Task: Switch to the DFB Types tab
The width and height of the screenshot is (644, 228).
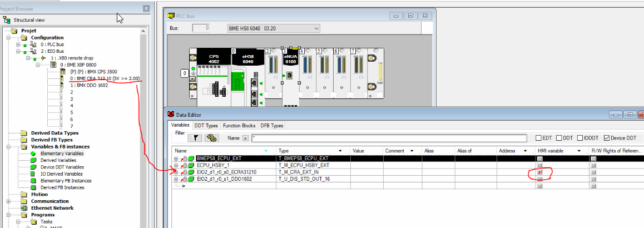Action: point(271,126)
